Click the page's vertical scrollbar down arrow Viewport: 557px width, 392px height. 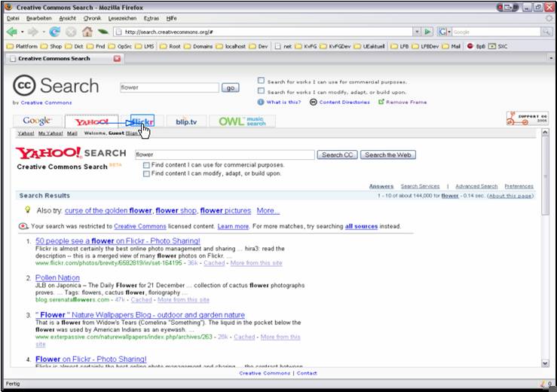546,363
